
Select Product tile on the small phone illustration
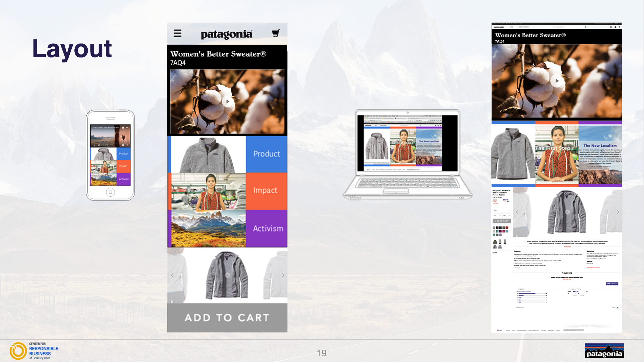pyautogui.click(x=124, y=153)
